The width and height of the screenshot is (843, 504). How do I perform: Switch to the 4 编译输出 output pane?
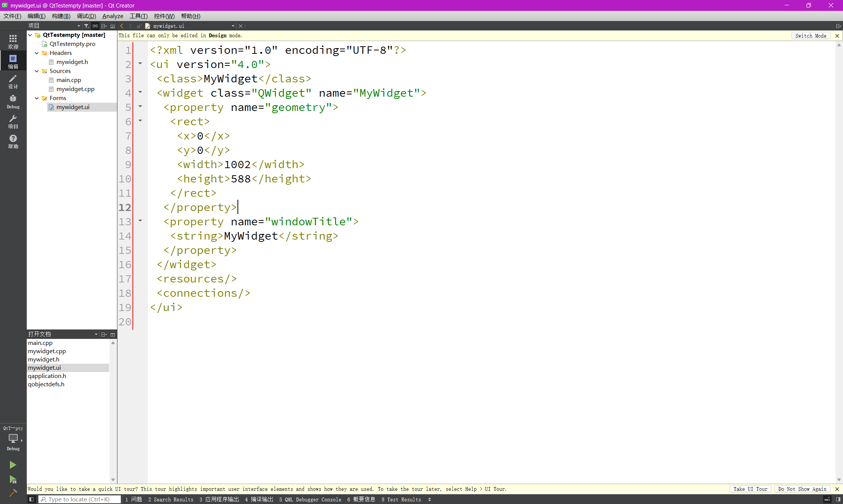coord(259,499)
